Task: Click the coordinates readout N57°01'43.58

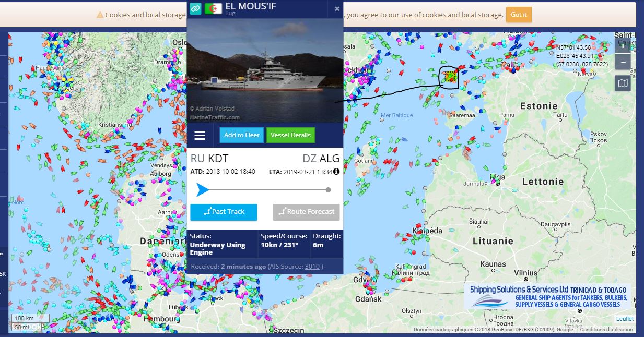Action: [x=573, y=47]
